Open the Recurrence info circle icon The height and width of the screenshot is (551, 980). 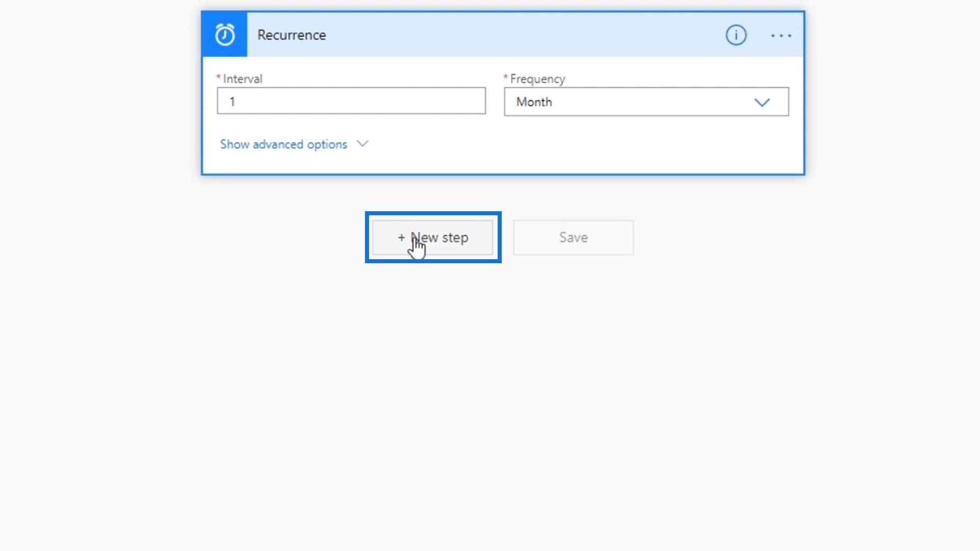(x=736, y=35)
